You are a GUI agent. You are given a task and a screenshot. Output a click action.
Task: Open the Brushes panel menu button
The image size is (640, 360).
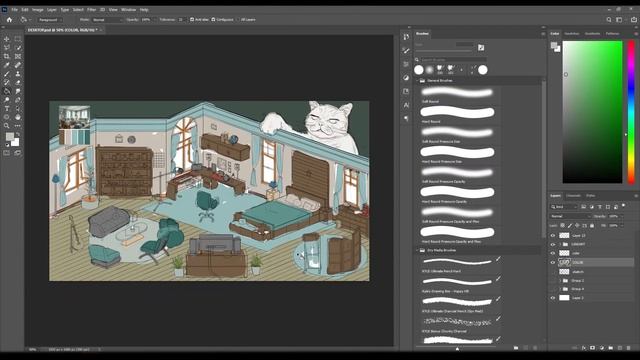click(543, 34)
